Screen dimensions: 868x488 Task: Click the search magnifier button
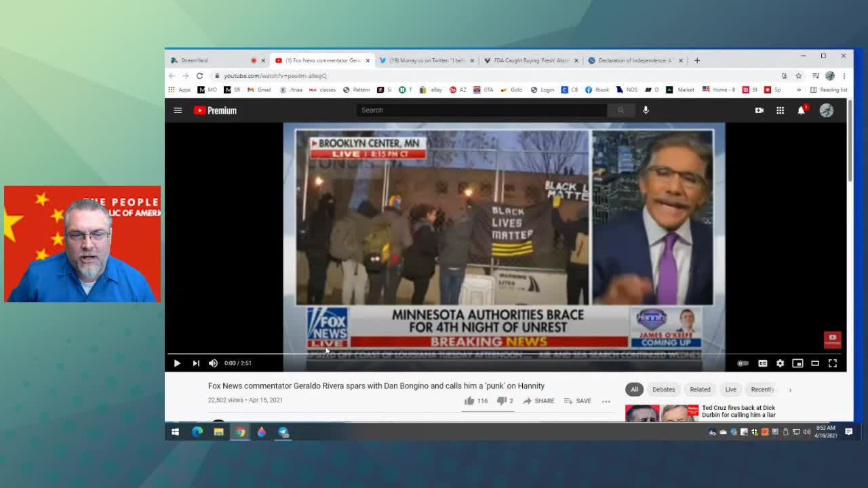(x=620, y=110)
